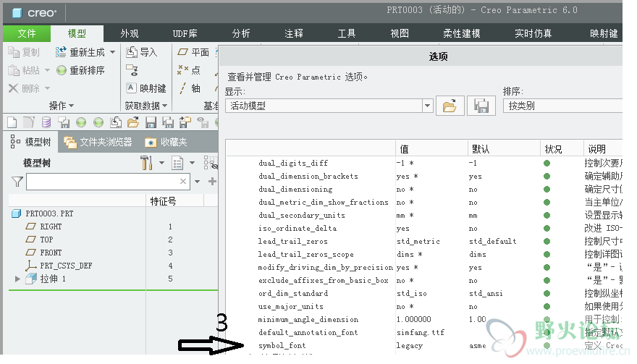This screenshot has height=364, width=637.
Task: Click the Mapkey (映射键) ribbon button
Action: [146, 88]
